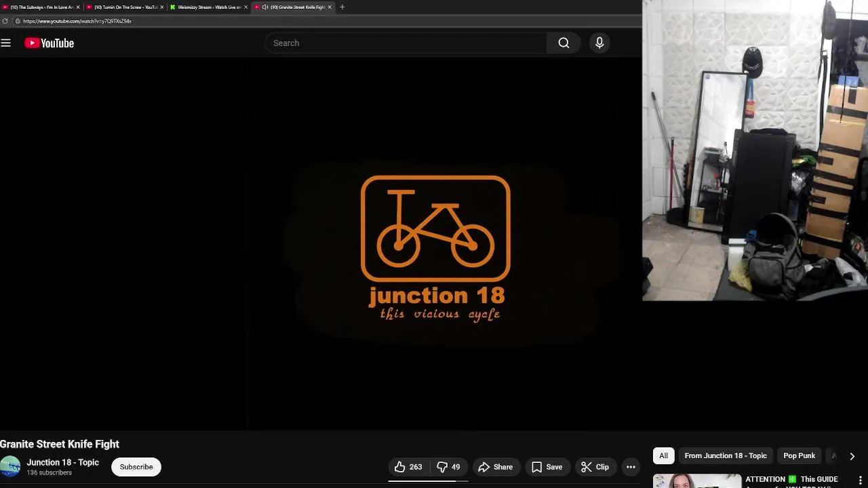868x488 pixels.
Task: Close the lifeismizzy Stream tab
Action: click(245, 7)
